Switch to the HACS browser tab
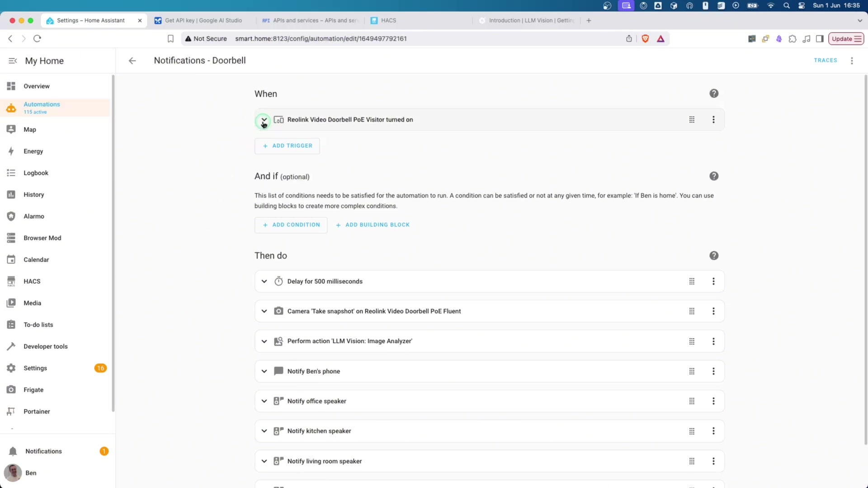Viewport: 868px width, 488px height. pyautogui.click(x=388, y=20)
